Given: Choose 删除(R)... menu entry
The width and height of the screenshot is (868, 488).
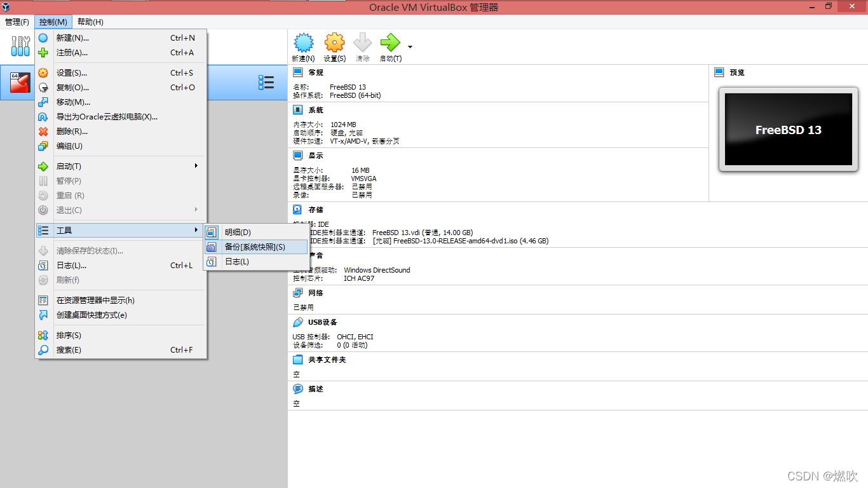Looking at the screenshot, I should pyautogui.click(x=121, y=132).
